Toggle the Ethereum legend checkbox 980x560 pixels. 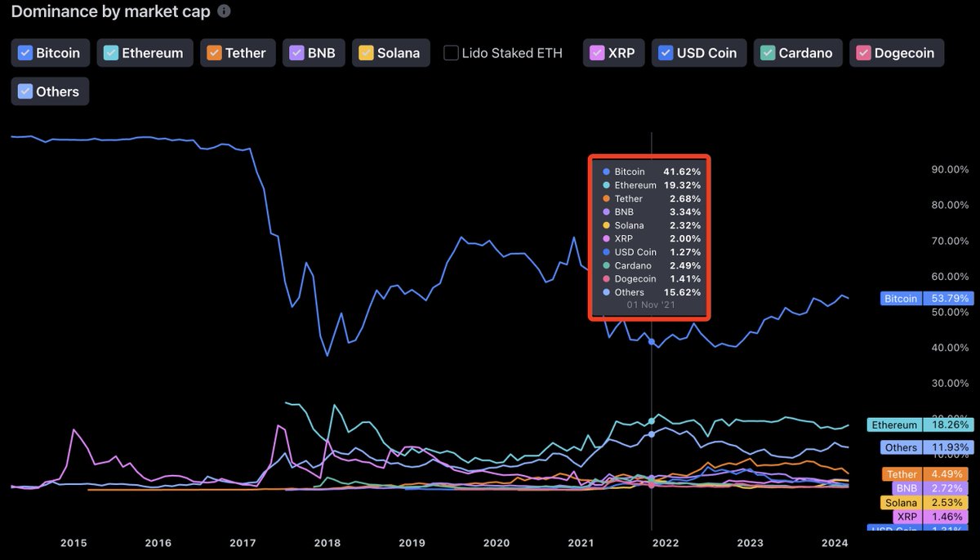click(x=111, y=53)
